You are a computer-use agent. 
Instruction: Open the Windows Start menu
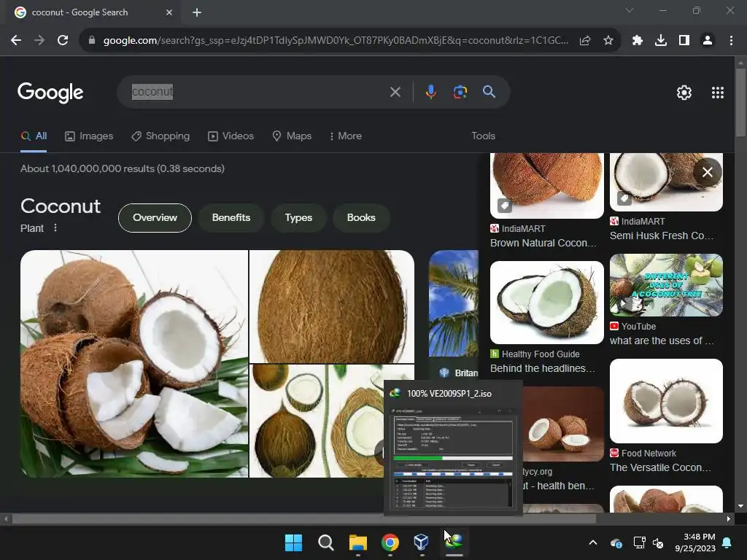coord(293,542)
